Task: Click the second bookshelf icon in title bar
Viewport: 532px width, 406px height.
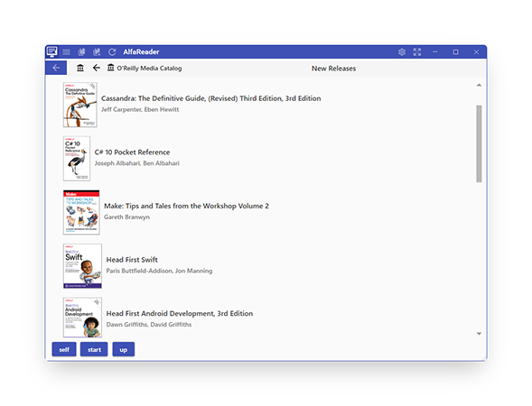Action: pos(97,51)
